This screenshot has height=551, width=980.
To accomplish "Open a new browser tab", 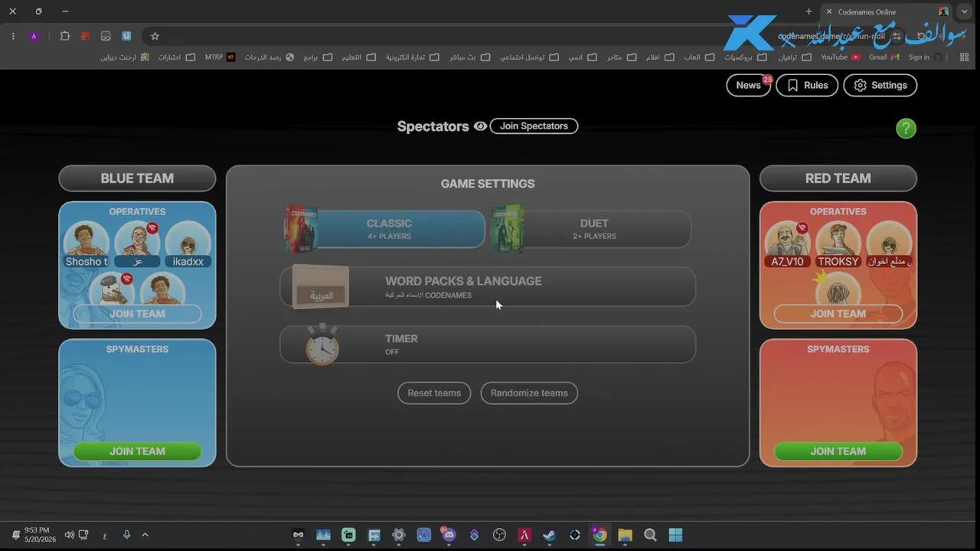I will coord(808,11).
